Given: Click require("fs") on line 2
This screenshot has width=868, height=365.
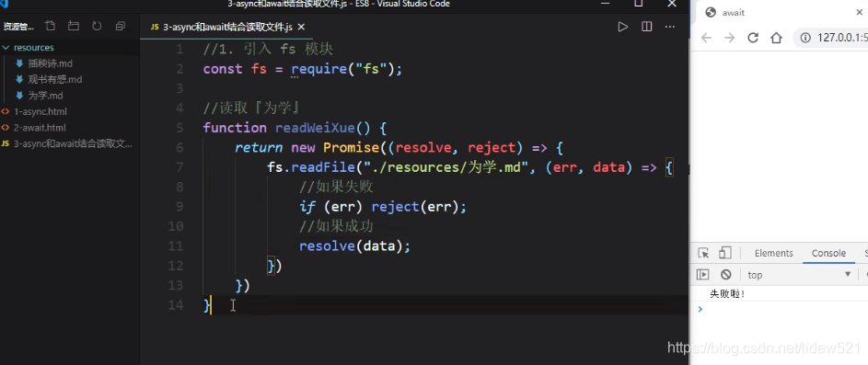Looking at the screenshot, I should [343, 69].
